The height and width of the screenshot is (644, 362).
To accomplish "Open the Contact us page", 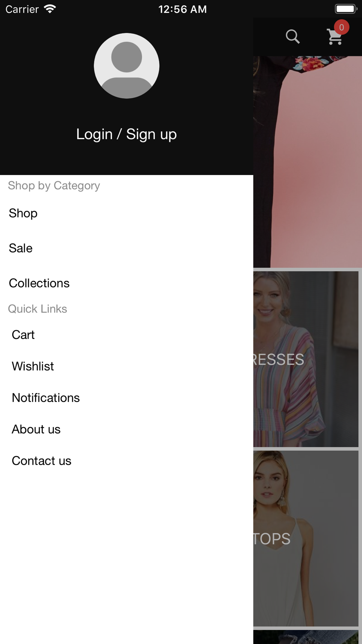I will (127, 461).
